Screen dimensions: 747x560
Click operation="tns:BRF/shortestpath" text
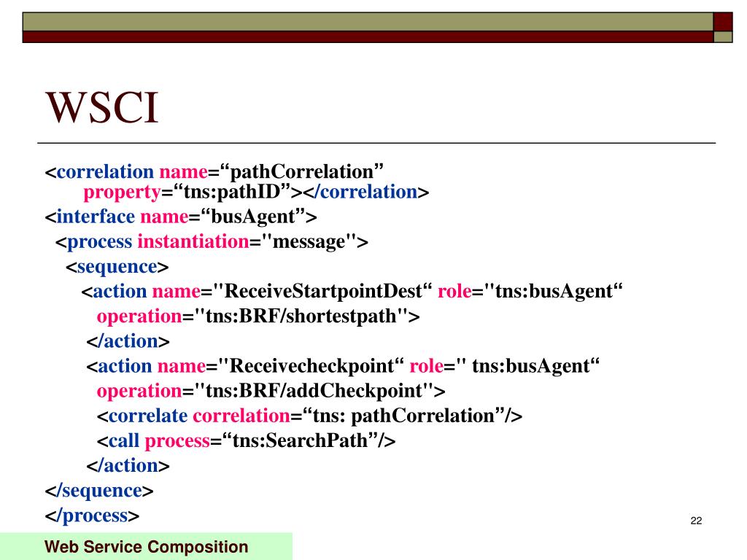click(258, 316)
